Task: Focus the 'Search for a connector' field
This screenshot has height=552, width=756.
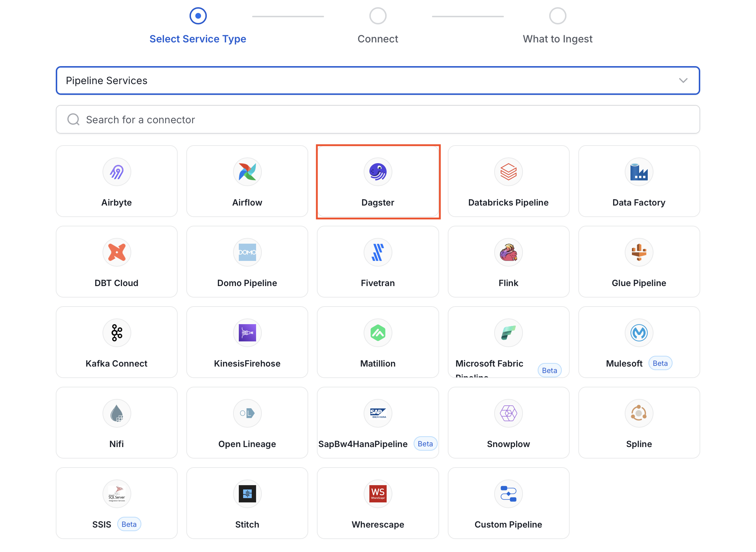Action: pyautogui.click(x=378, y=119)
